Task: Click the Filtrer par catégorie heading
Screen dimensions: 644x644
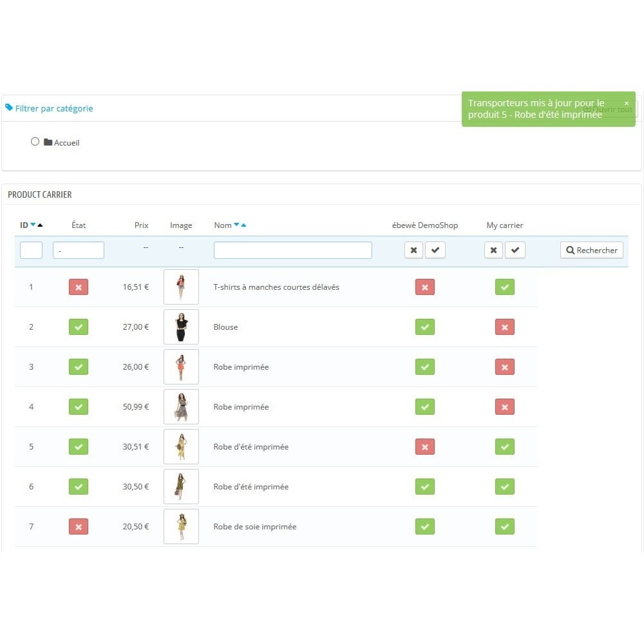Action: pos(54,108)
